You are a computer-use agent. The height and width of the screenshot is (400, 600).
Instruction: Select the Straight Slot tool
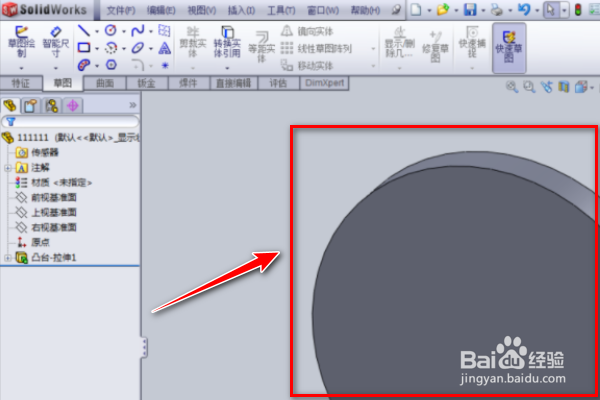coord(84,65)
